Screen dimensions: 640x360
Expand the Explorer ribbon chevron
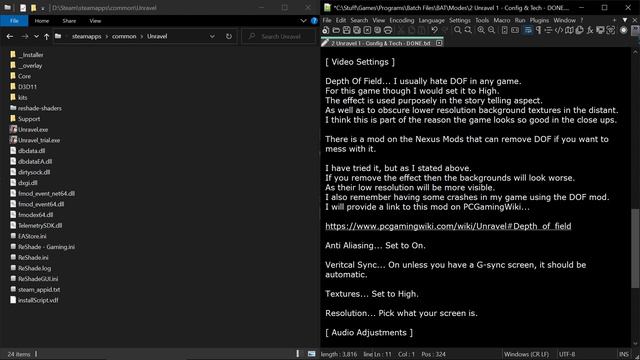(303, 21)
